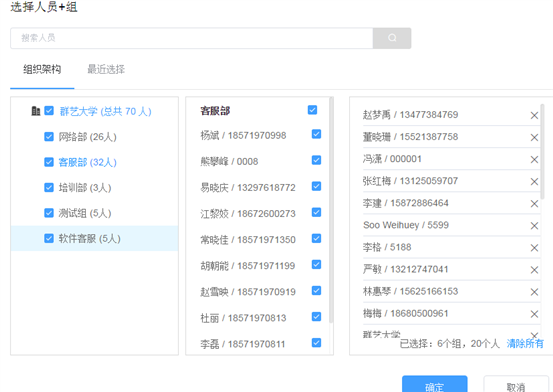The image size is (553, 392).
Task: Open 测试组 (5人) group
Action: pyautogui.click(x=85, y=213)
